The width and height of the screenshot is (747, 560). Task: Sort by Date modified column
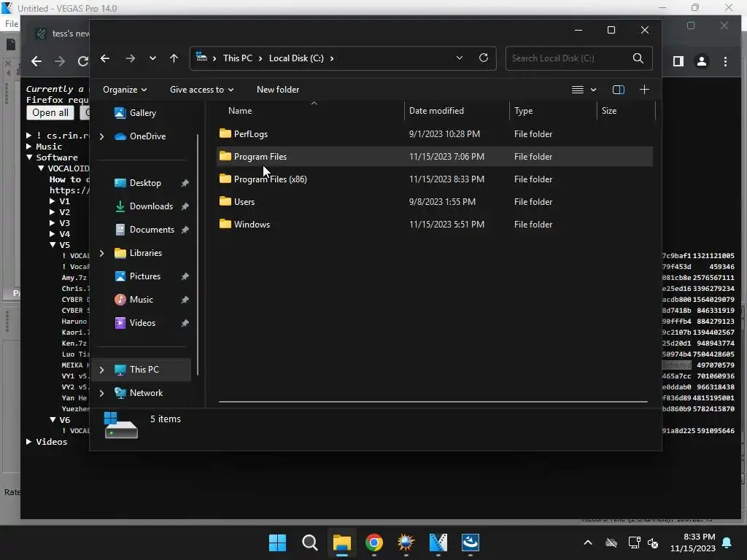[436, 111]
